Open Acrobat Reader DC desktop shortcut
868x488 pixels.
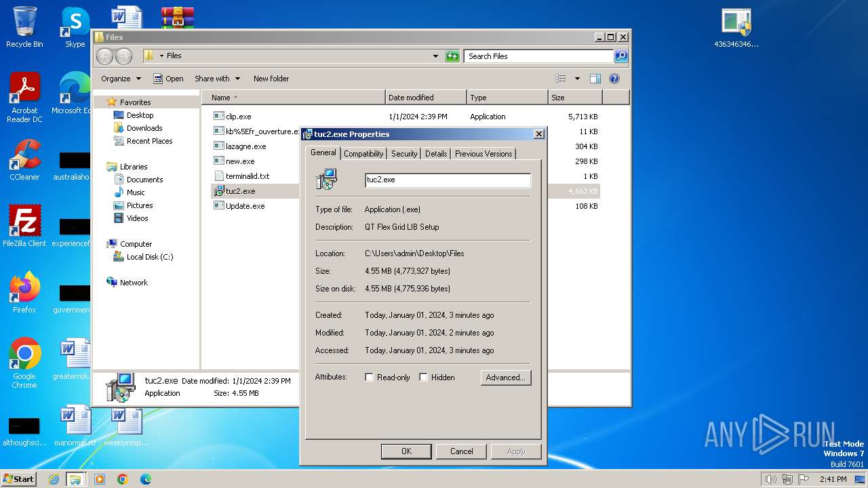[24, 98]
